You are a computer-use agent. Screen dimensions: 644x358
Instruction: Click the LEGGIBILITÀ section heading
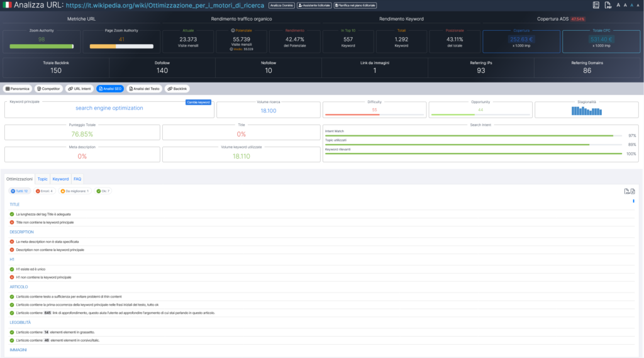point(20,323)
